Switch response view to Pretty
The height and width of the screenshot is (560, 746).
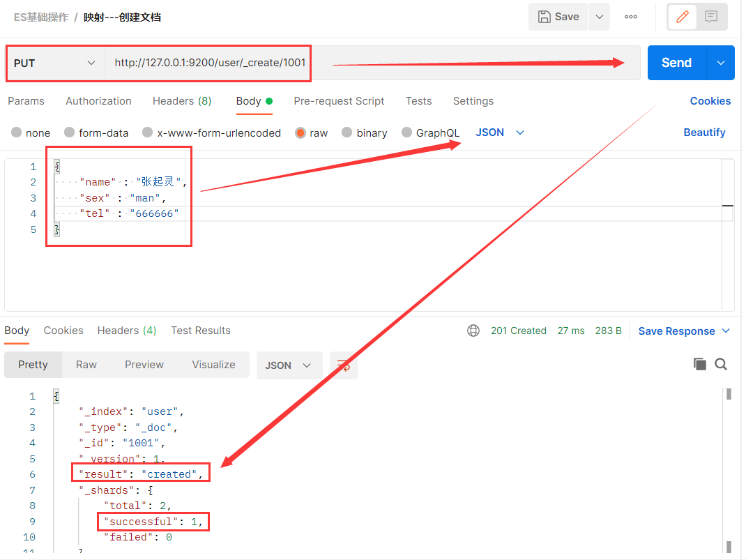[33, 365]
